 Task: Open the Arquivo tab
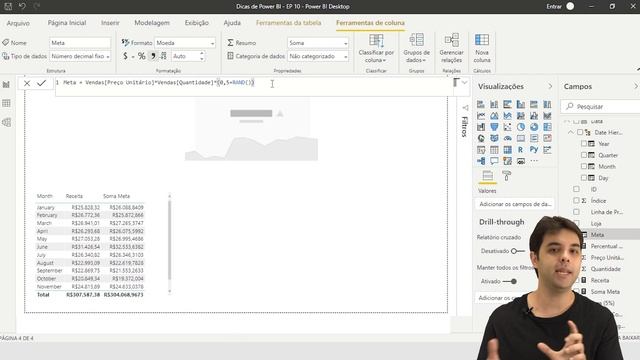[x=18, y=23]
